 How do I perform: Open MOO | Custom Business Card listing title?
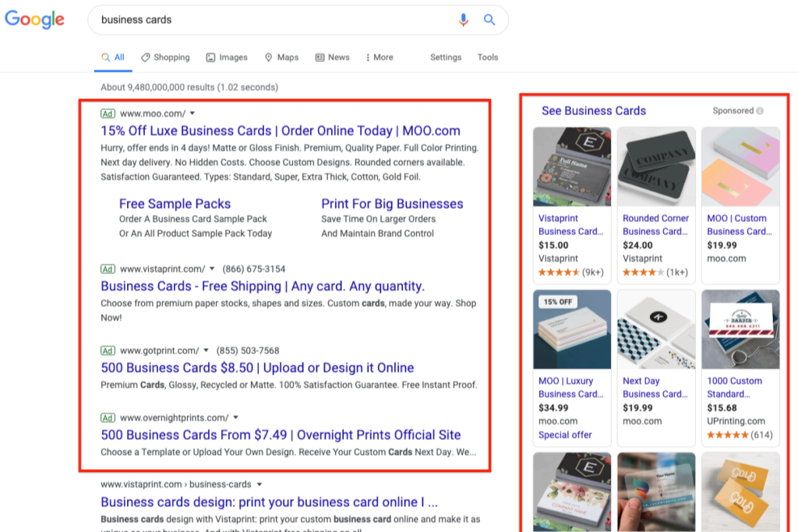click(740, 225)
